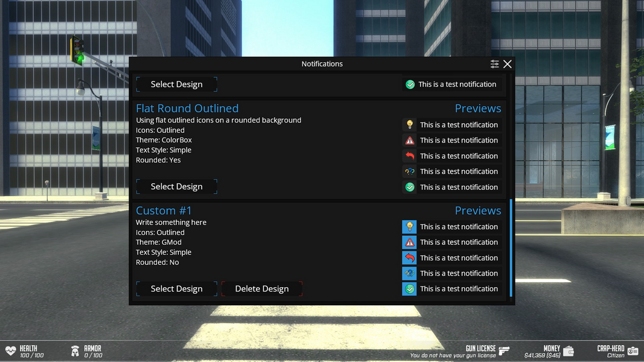Image resolution: width=644 pixels, height=362 pixels.
Task: Click the lightbulb hint icon in Flat Round Outlined previews
Action: click(410, 125)
